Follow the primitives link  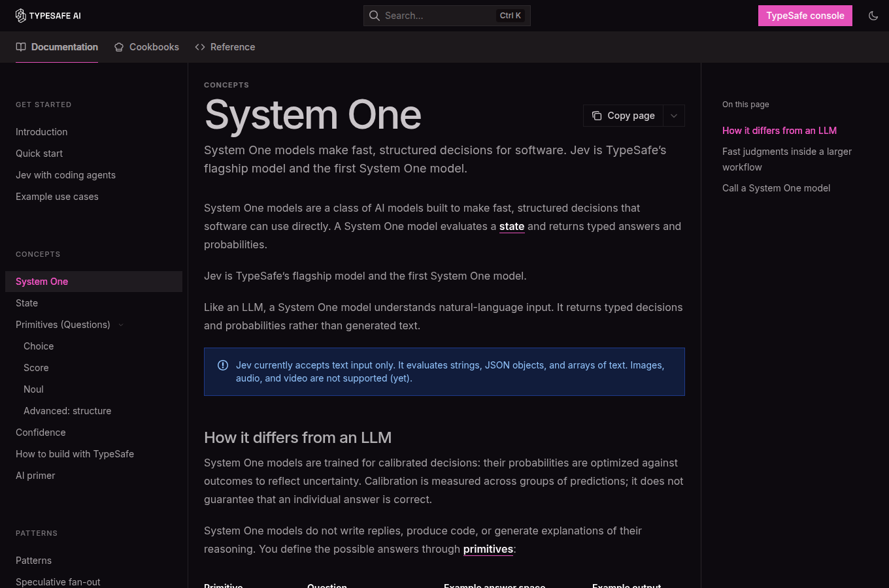tap(488, 549)
